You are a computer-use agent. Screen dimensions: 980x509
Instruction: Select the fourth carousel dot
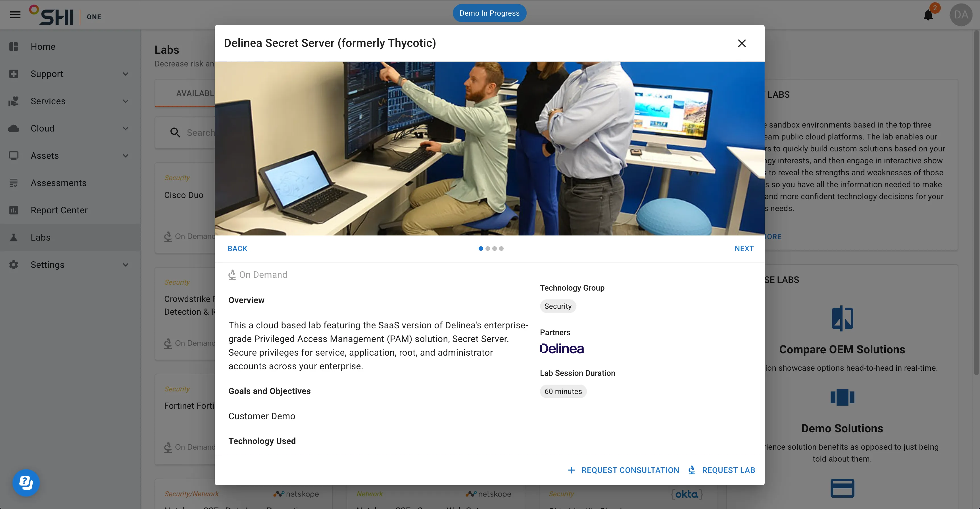[501, 249]
